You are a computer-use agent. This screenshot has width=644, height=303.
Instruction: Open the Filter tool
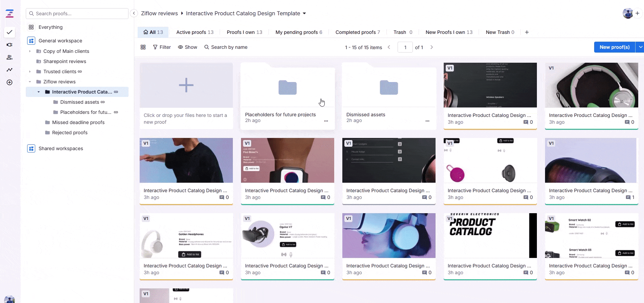click(162, 47)
